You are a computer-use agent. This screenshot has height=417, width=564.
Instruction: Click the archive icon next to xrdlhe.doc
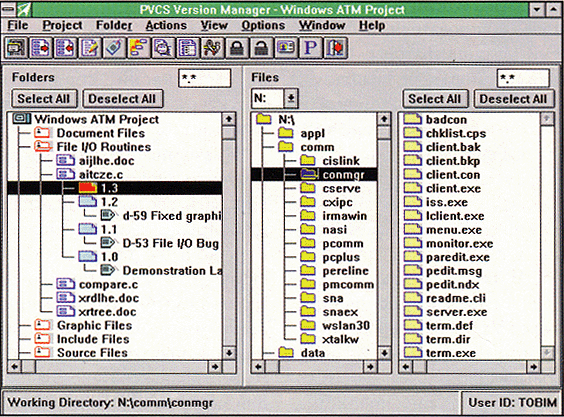tap(66, 298)
